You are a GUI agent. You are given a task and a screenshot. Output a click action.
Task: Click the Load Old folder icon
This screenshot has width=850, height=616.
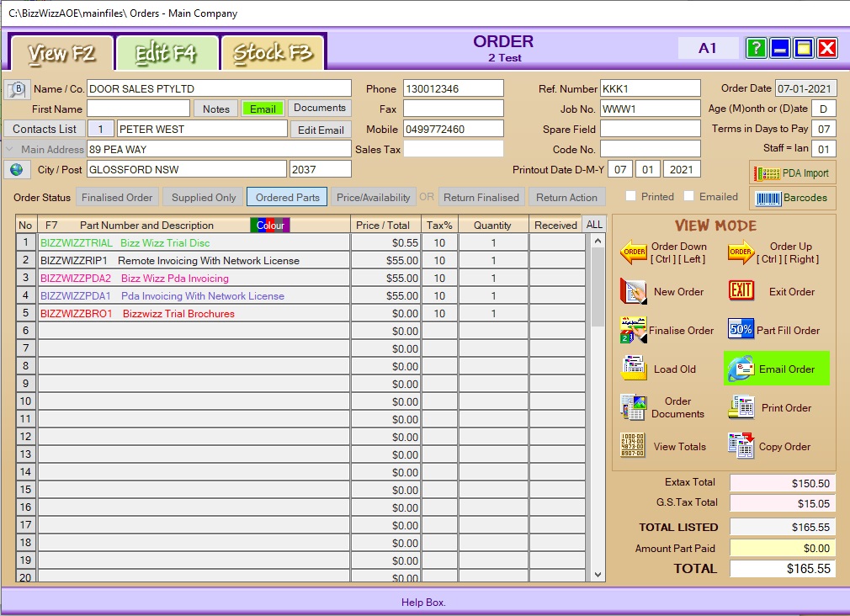coord(633,369)
